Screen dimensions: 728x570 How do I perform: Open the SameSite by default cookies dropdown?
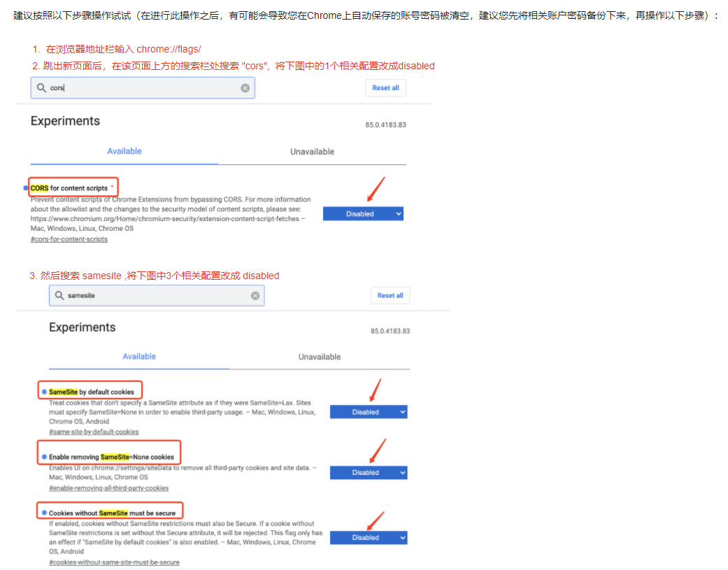point(368,412)
